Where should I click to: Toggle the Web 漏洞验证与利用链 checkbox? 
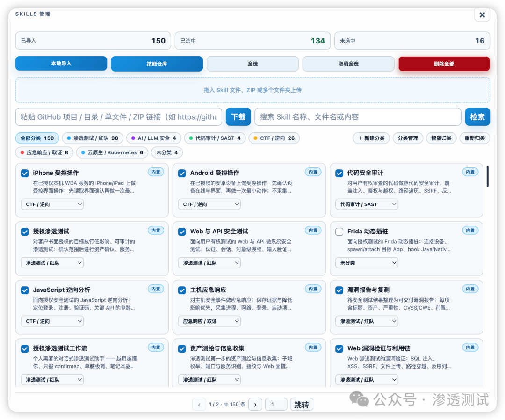coord(339,348)
